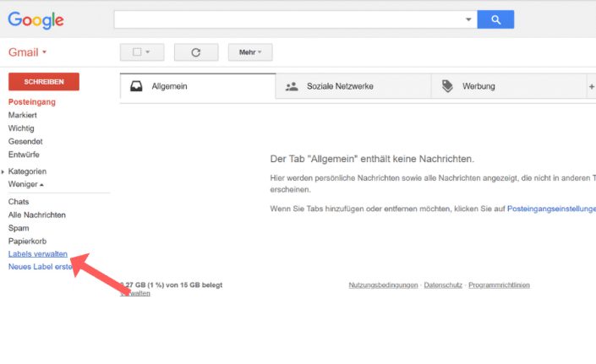The width and height of the screenshot is (596, 364).
Task: Click the blue search magnifier button
Action: pos(495,19)
